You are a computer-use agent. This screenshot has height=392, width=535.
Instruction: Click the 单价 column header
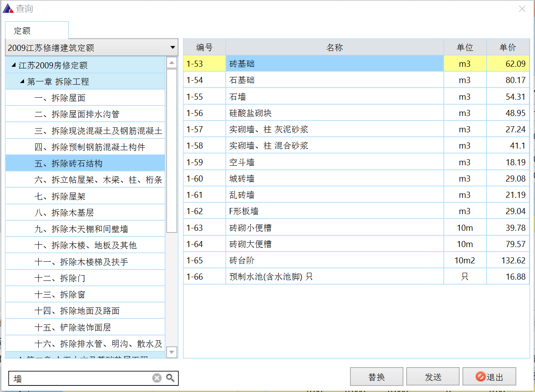[x=508, y=47]
